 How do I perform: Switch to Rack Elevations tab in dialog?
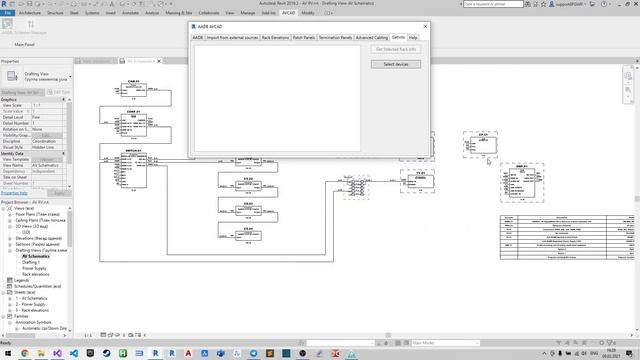tap(275, 38)
